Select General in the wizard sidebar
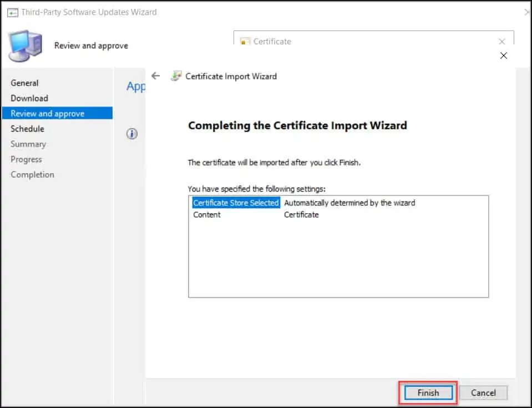Image resolution: width=532 pixels, height=408 pixels. pyautogui.click(x=24, y=83)
